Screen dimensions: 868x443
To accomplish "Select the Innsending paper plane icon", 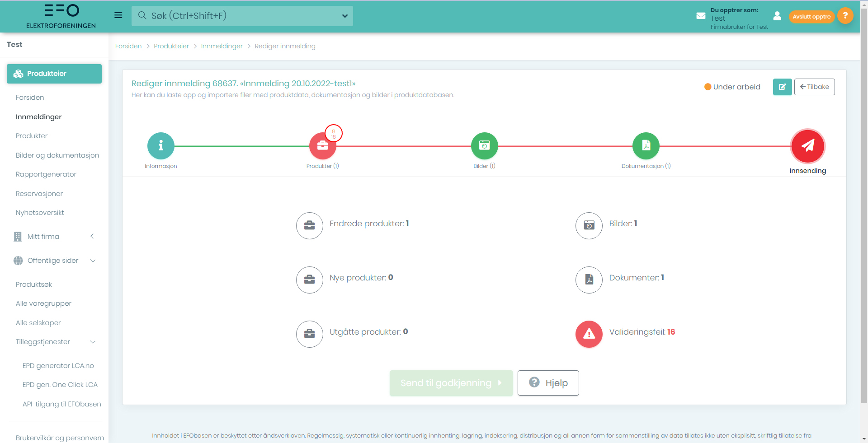I will [x=807, y=146].
